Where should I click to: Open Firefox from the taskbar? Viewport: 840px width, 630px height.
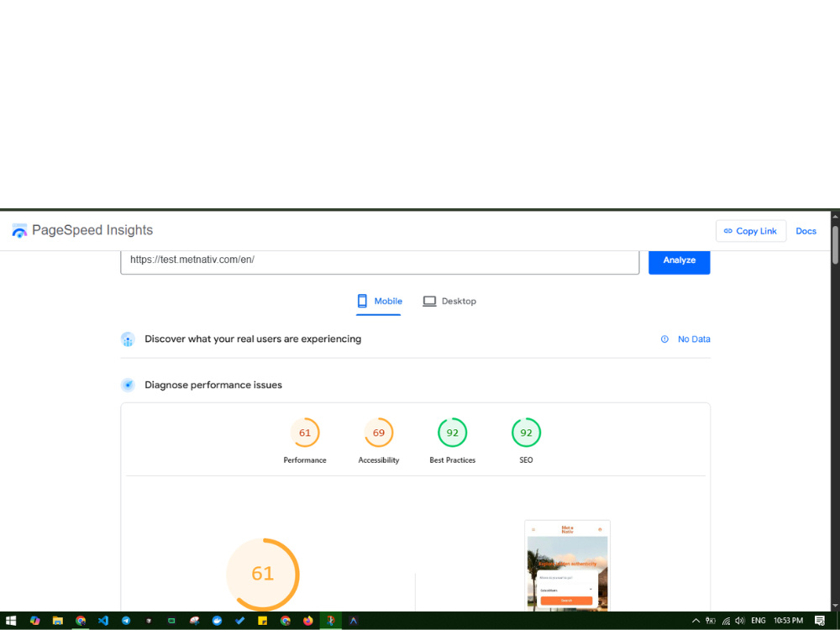tap(308, 621)
